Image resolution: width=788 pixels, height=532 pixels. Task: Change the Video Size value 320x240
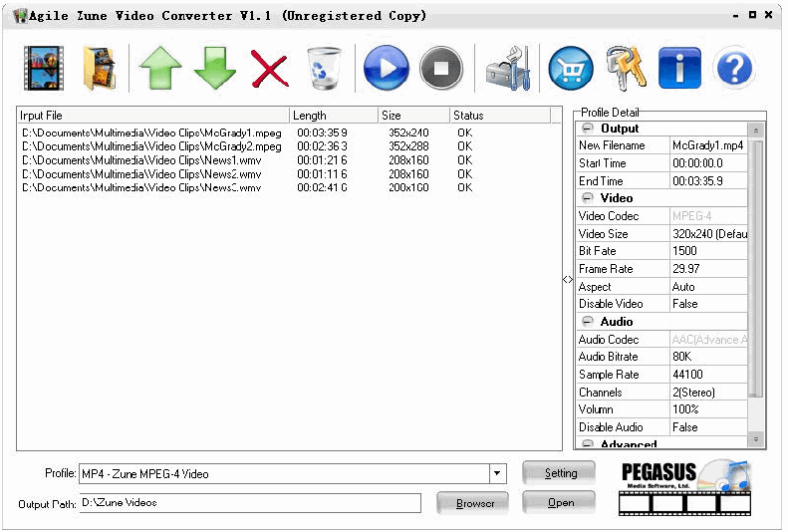(x=708, y=233)
